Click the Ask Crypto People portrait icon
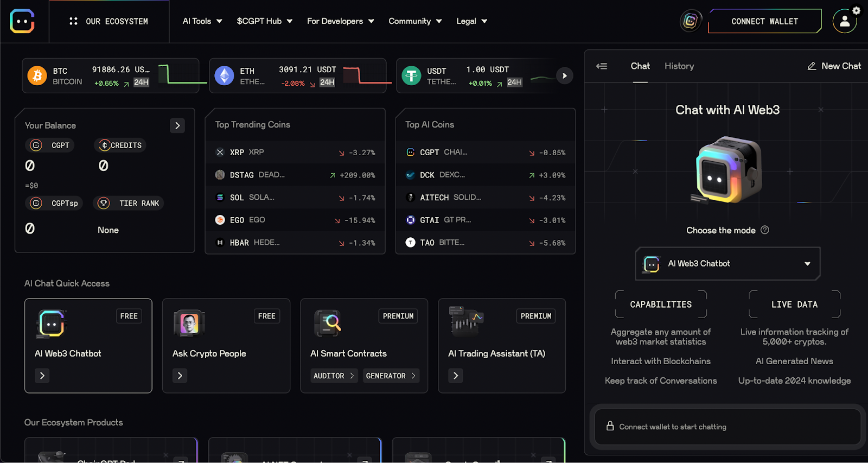This screenshot has height=463, width=868. coord(189,324)
